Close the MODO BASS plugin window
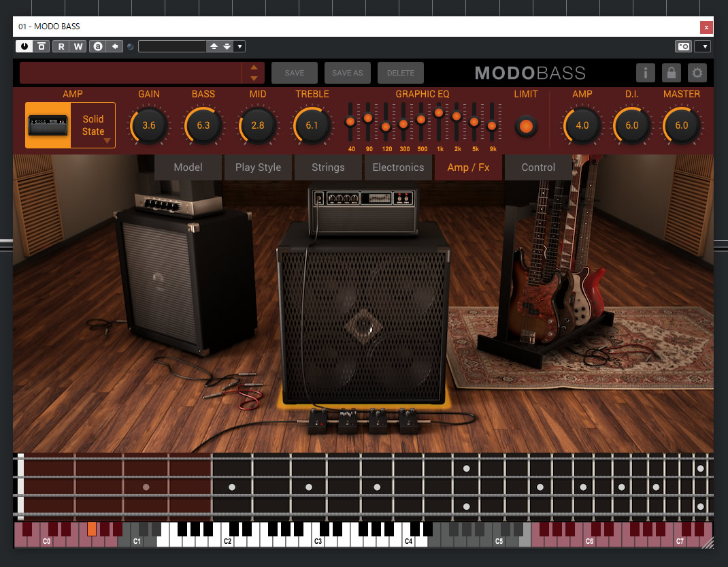728x567 pixels. point(706,27)
